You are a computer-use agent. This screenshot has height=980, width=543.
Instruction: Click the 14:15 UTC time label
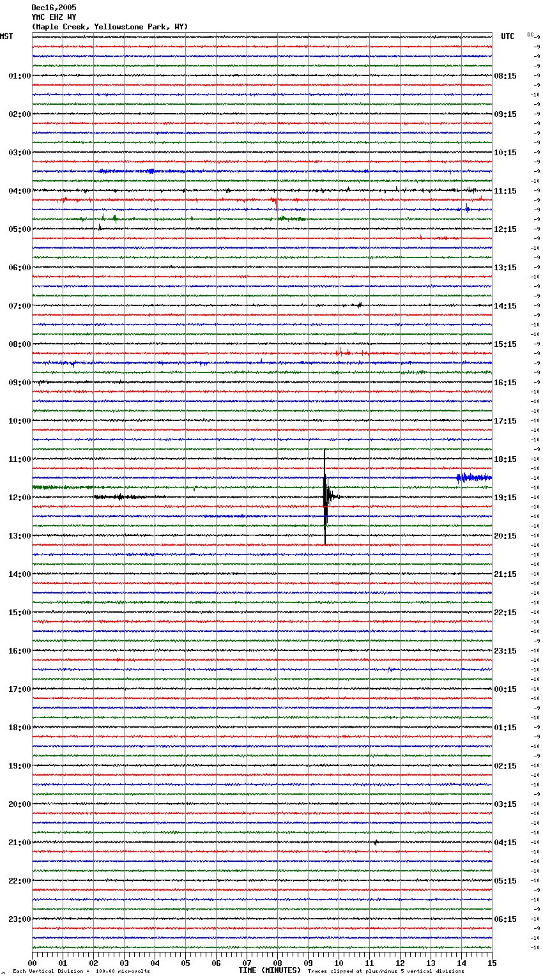pos(505,306)
